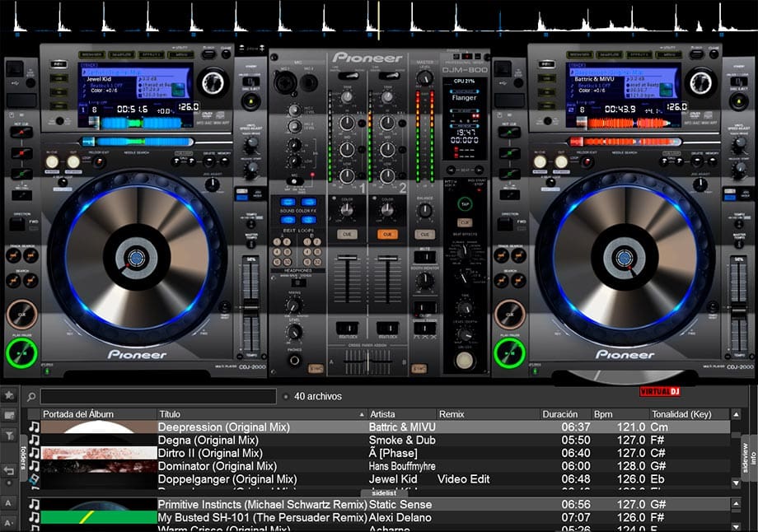Click the right deck green Play/Pause button

pos(509,353)
